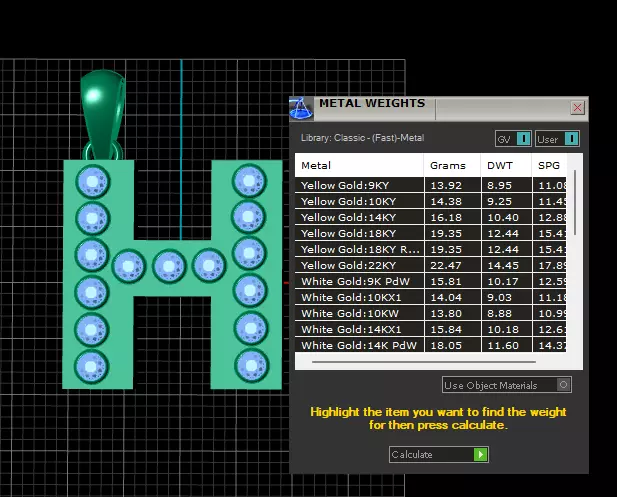Click the Metal Weights cone icon
This screenshot has width=617, height=497.
(x=301, y=108)
